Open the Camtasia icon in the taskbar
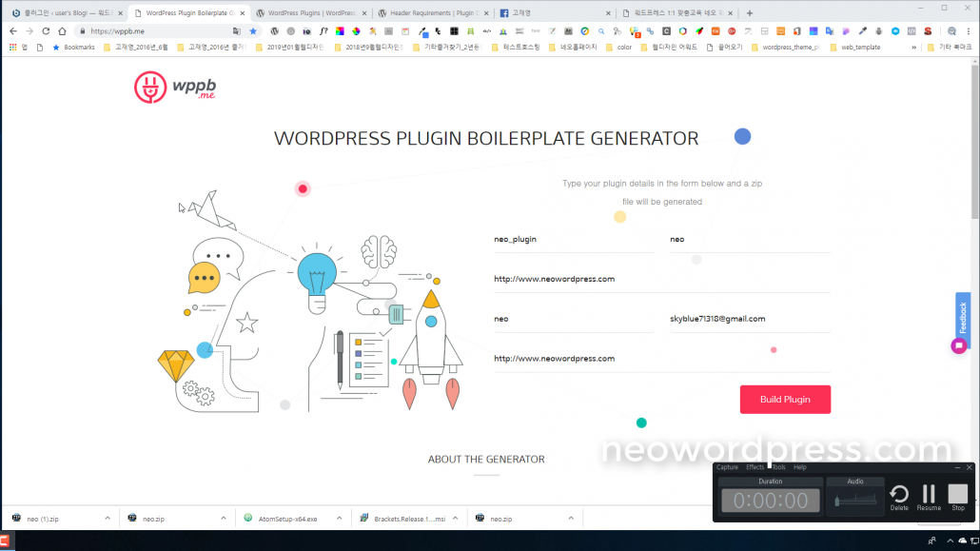Screen dimensions: 980x551 7,541
